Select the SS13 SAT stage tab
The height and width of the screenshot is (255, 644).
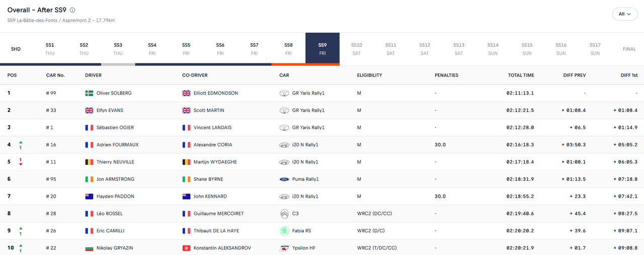pos(459,49)
